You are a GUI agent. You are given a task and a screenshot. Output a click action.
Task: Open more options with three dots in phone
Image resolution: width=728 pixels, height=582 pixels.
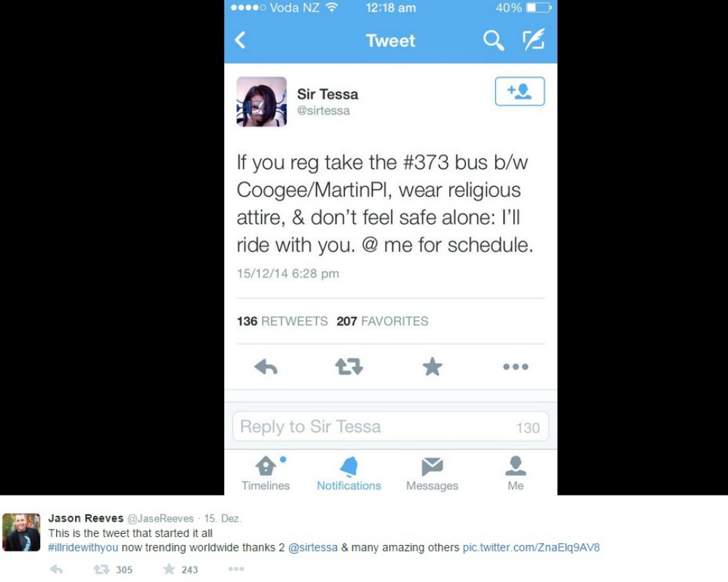[515, 367]
